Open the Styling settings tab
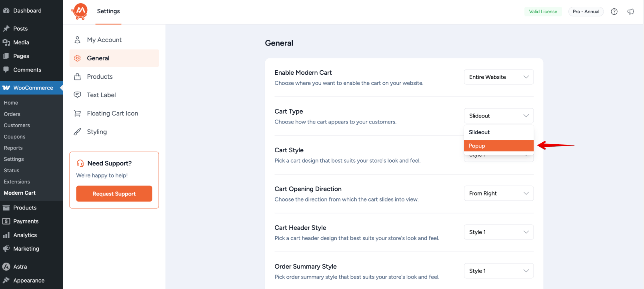The height and width of the screenshot is (289, 644). [x=114, y=132]
